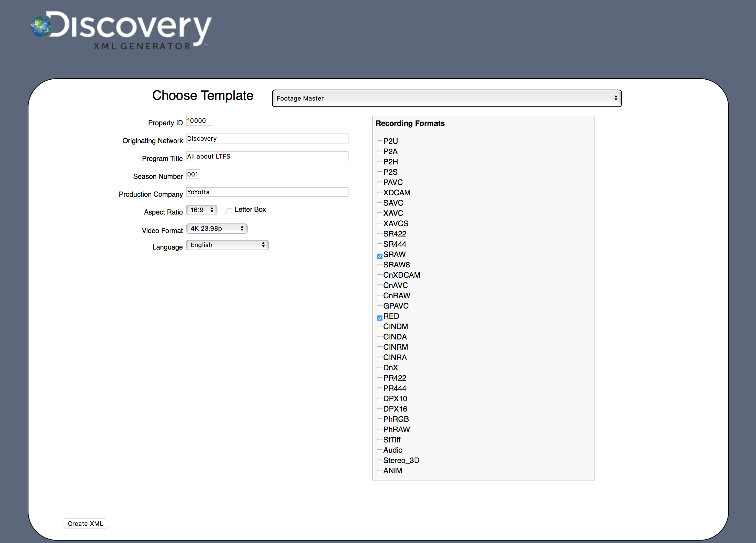Image resolution: width=756 pixels, height=543 pixels.
Task: Toggle the PR422 format checkbox
Action: [x=380, y=379]
